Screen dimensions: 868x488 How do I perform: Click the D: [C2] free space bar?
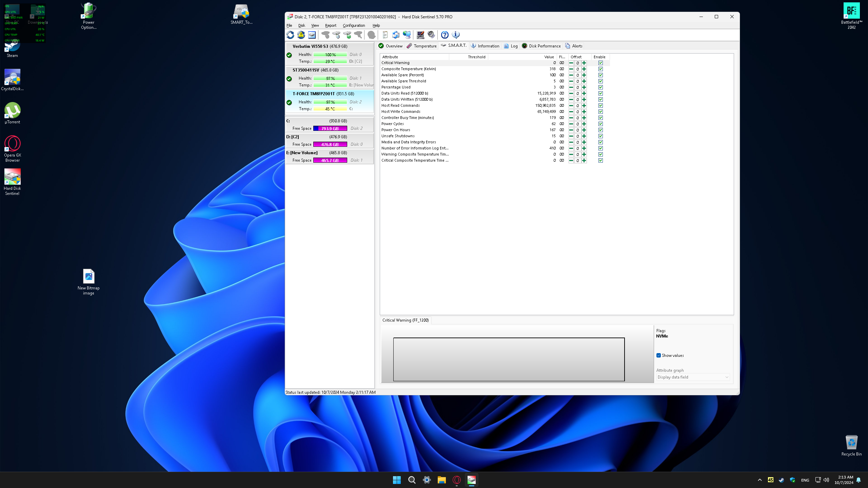coord(330,144)
